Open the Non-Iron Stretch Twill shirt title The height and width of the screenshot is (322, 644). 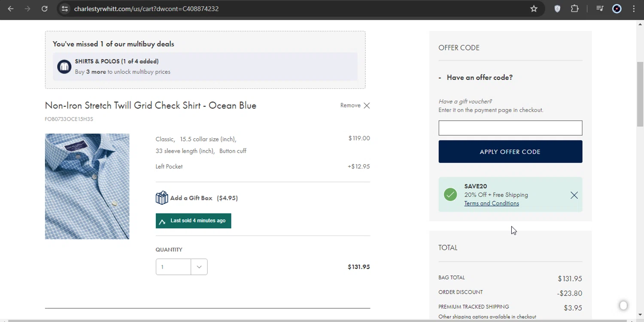151,106
